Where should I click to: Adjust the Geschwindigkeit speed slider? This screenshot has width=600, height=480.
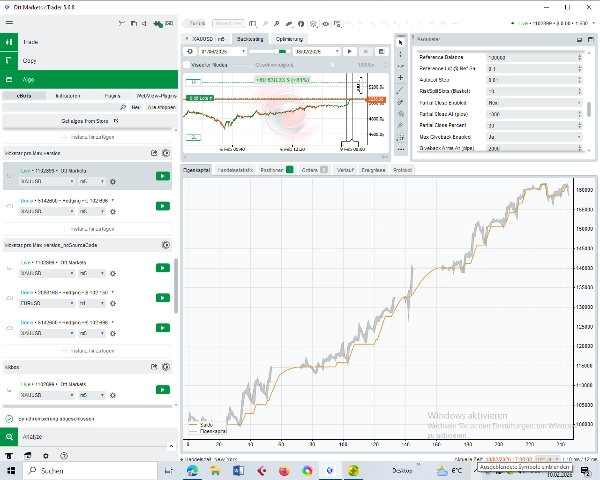point(333,65)
